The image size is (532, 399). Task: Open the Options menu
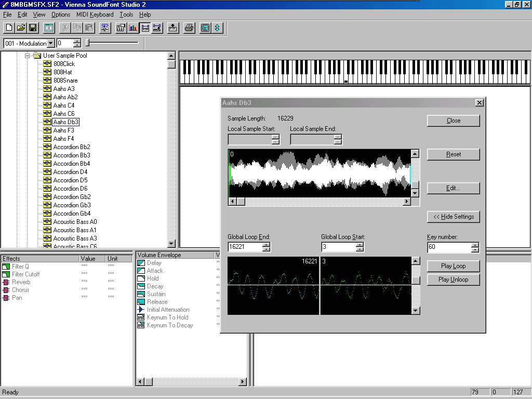coord(61,15)
